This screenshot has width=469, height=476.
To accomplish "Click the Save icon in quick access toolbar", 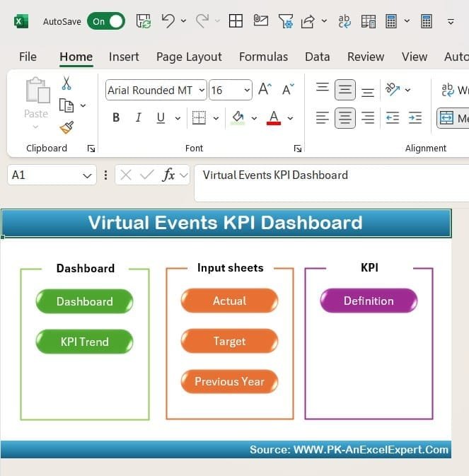I will (144, 21).
